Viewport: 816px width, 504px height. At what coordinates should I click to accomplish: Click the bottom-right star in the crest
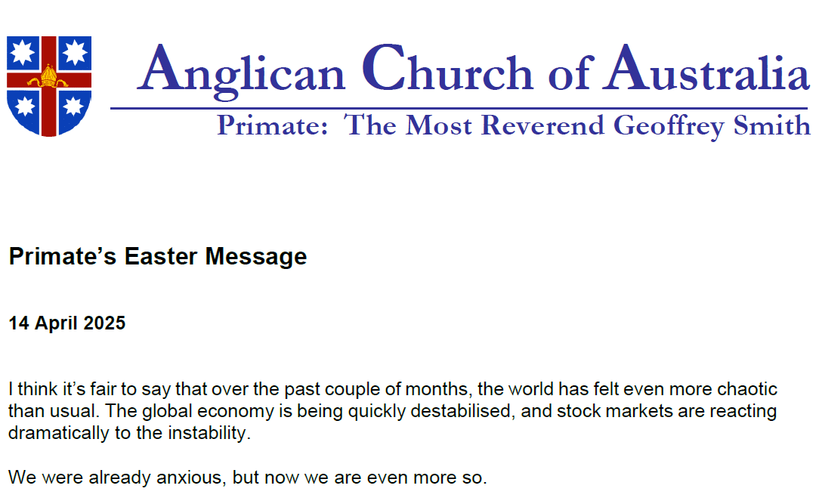click(73, 107)
